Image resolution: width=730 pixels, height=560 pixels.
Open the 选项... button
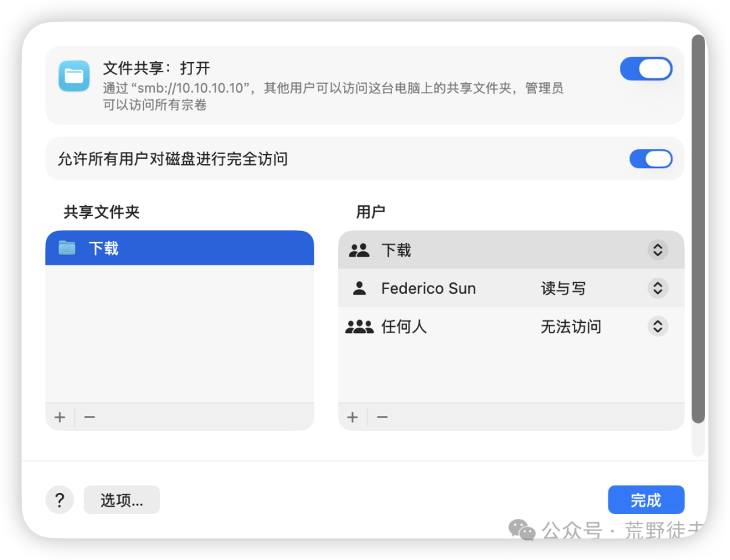click(x=122, y=500)
